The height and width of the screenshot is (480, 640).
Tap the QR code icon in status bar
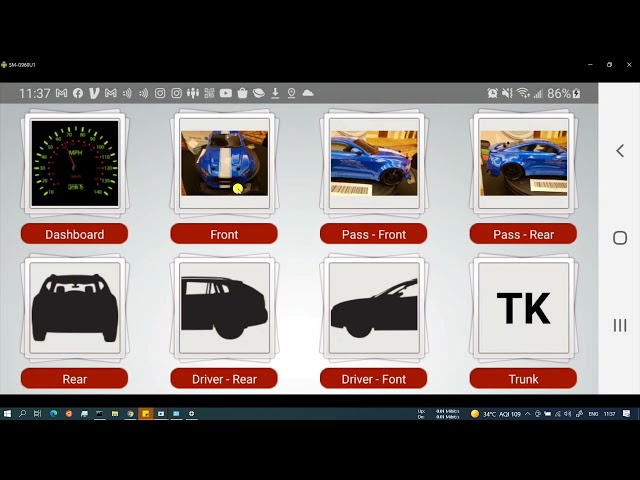[209, 93]
